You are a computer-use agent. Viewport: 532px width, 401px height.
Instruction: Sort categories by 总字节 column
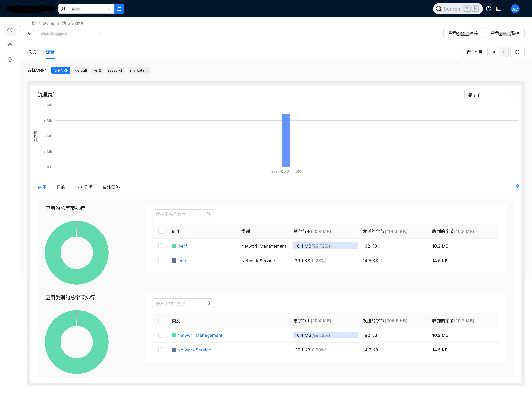tap(312, 321)
